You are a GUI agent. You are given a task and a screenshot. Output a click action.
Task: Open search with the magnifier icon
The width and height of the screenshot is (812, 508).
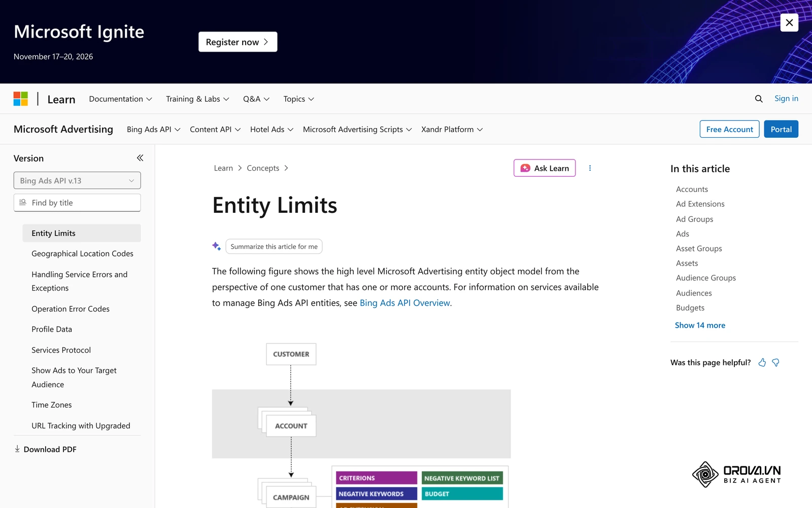[x=759, y=99]
